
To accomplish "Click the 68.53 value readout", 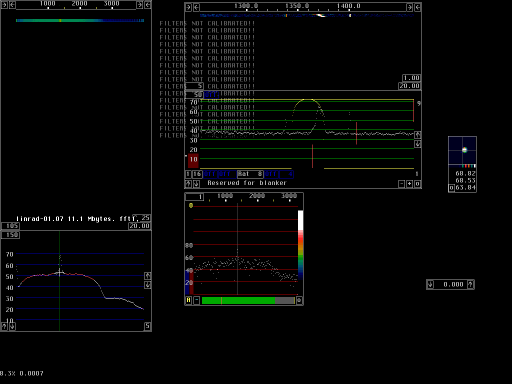I will (x=465, y=181).
